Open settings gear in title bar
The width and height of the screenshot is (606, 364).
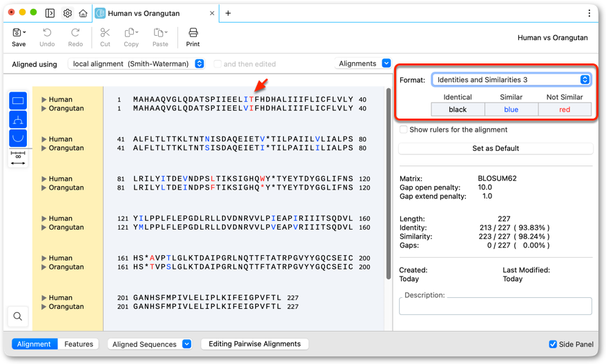coord(67,13)
